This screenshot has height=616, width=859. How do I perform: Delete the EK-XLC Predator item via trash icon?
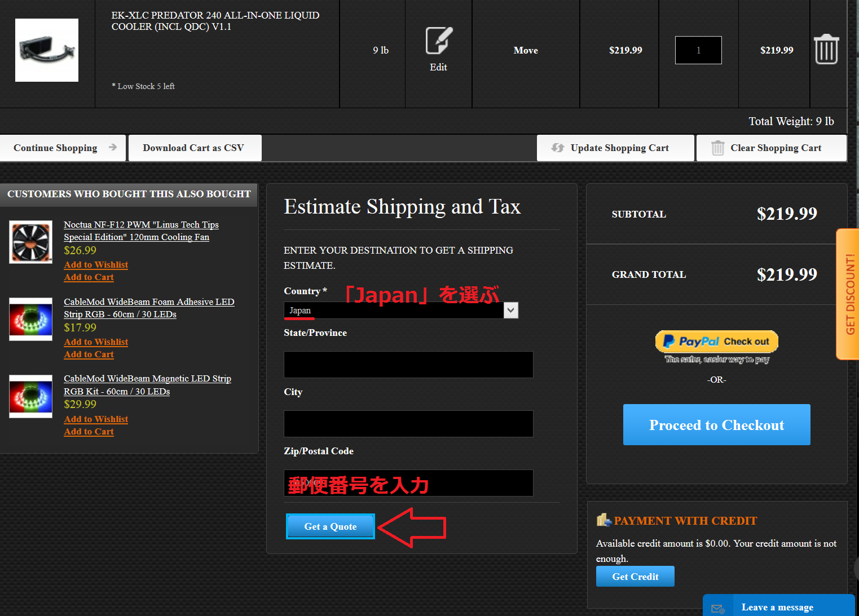click(x=826, y=49)
